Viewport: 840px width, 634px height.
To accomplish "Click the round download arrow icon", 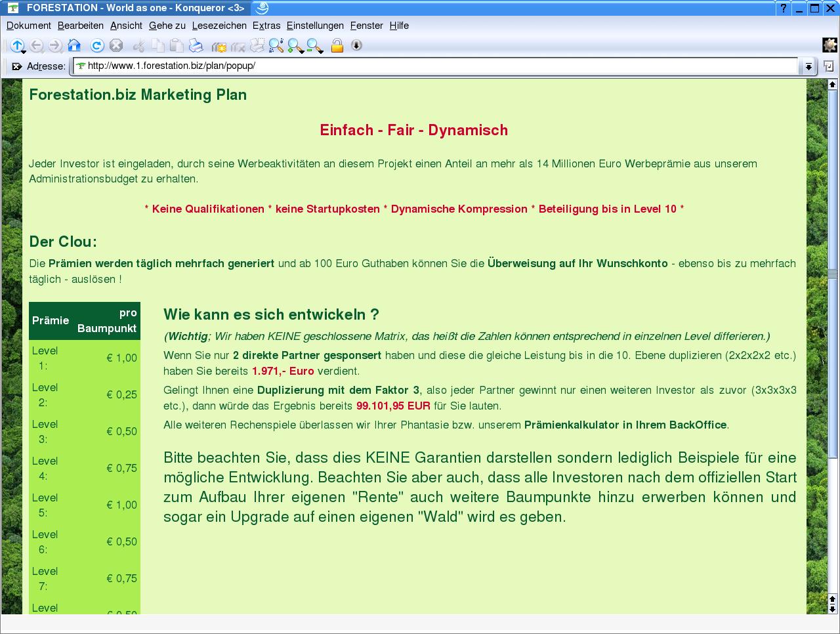I will point(356,45).
